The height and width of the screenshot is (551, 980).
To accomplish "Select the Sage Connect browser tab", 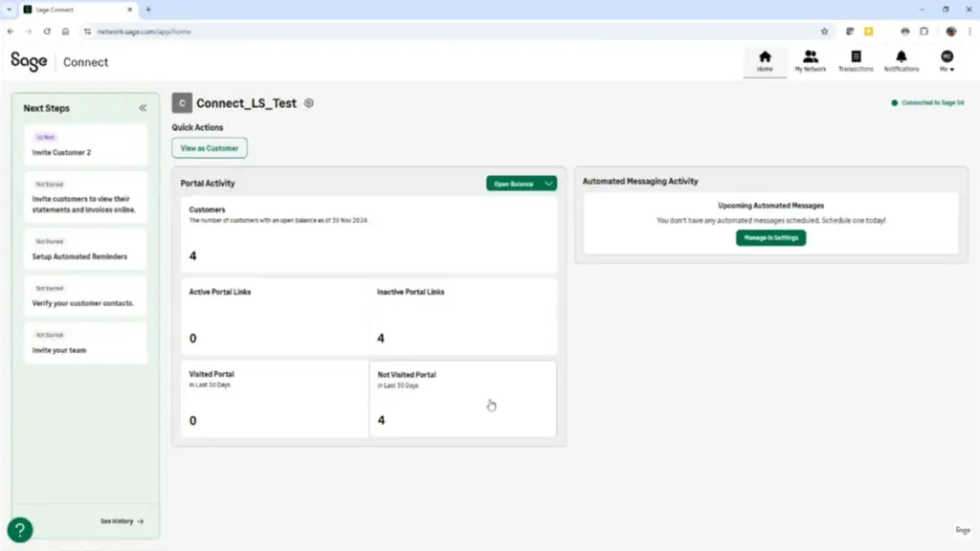I will pyautogui.click(x=77, y=10).
